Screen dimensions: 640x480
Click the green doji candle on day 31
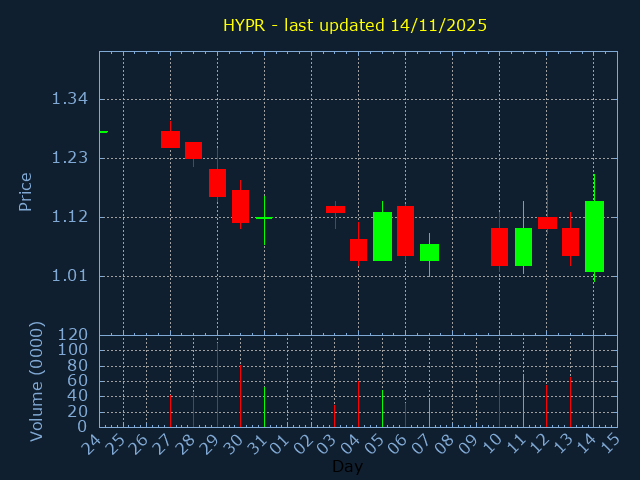tap(264, 218)
